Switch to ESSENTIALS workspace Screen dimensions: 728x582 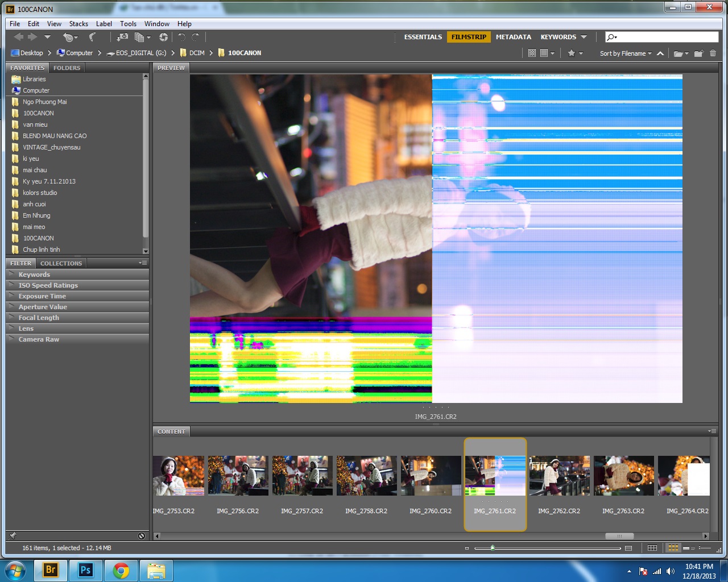click(423, 37)
